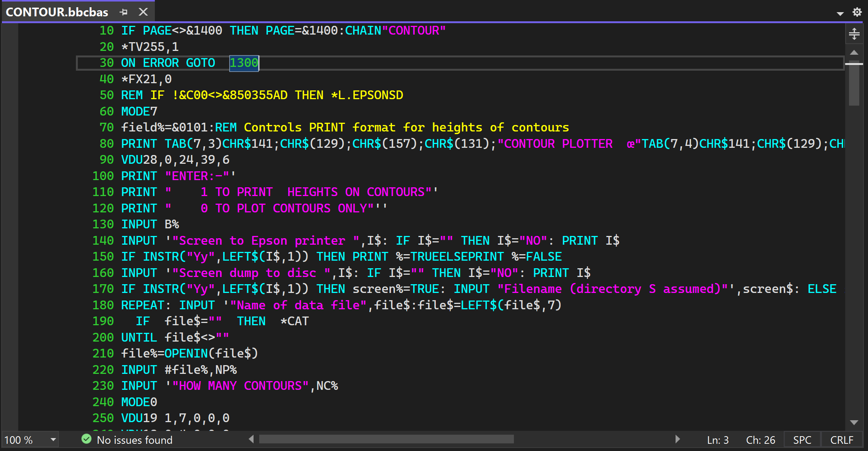
Task: Click MODE0 on line 240
Action: (139, 402)
